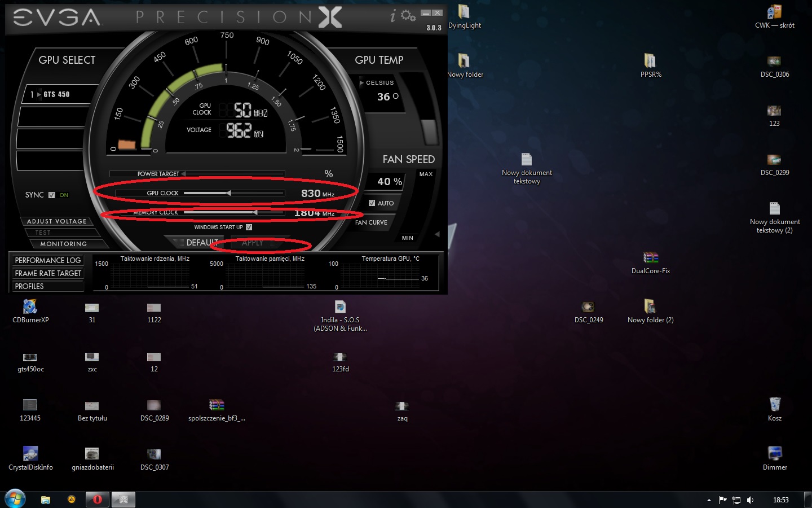Click the 40 % fan speed value

[390, 181]
